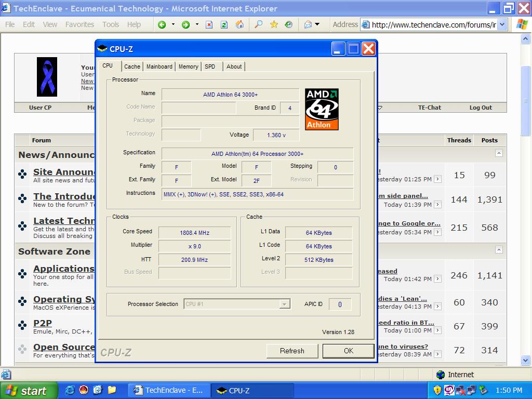Reload the page with IE Refresh icon

[x=224, y=24]
